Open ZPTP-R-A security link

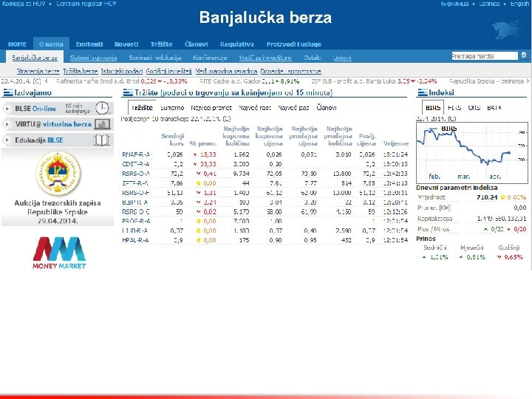pyautogui.click(x=135, y=183)
